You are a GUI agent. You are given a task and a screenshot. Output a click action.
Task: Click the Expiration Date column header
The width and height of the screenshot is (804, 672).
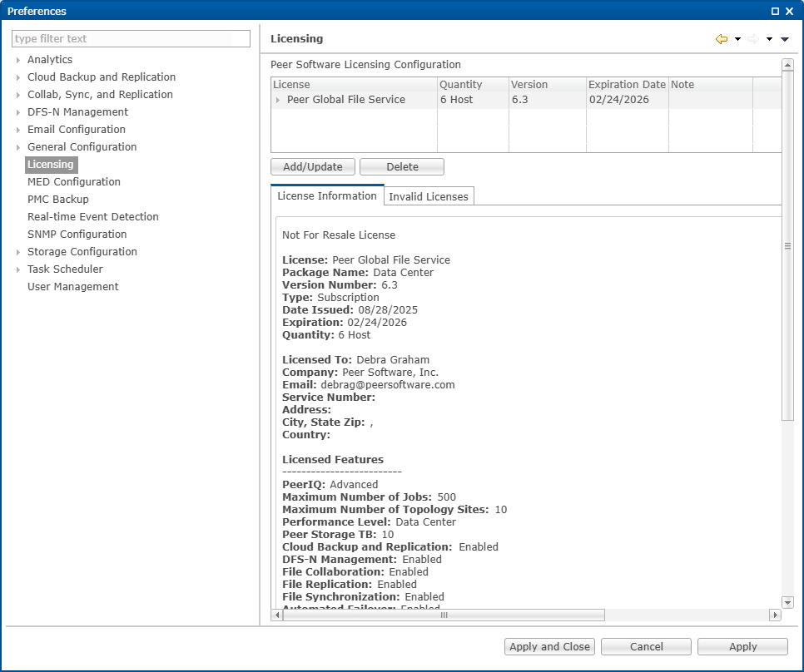(627, 85)
